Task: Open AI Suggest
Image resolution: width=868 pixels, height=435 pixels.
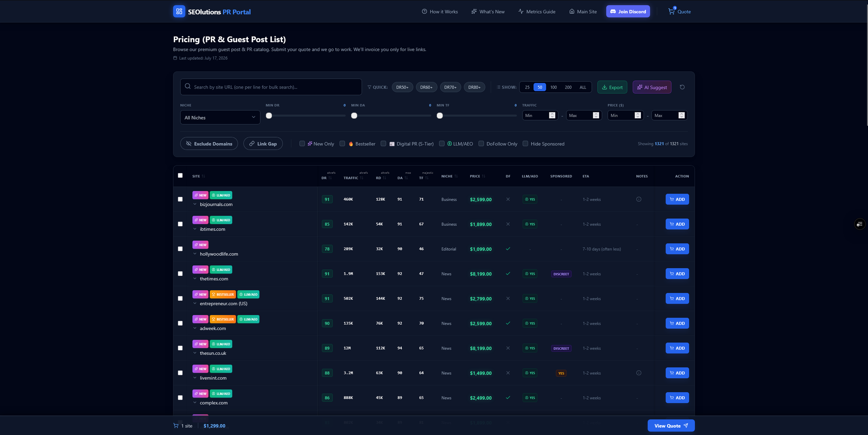Action: pos(652,87)
